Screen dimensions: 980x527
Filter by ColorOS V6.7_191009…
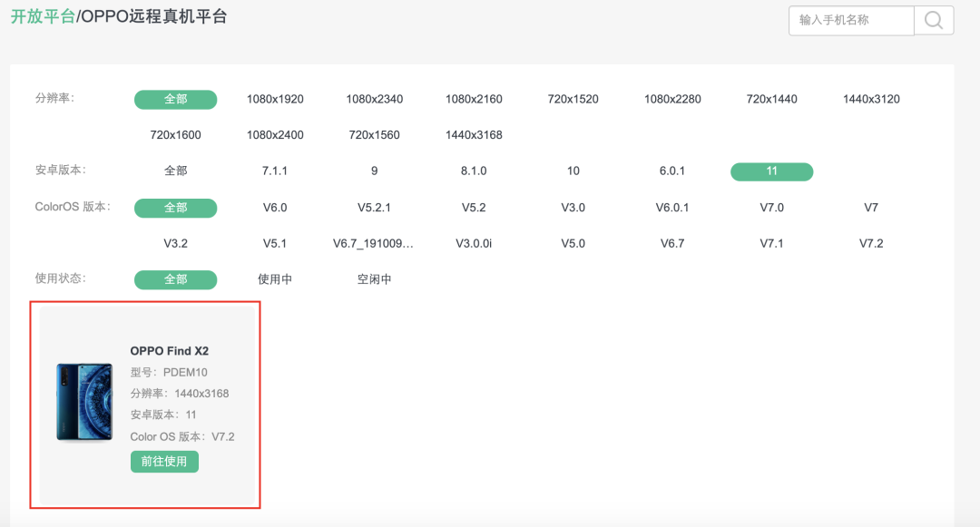coord(373,243)
